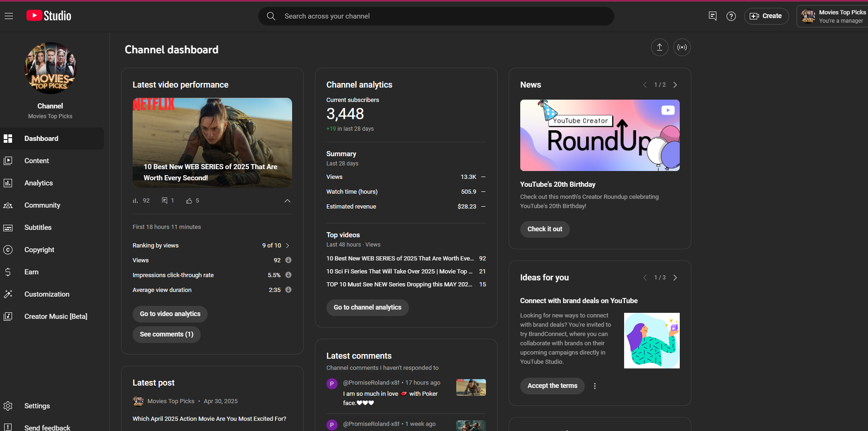The height and width of the screenshot is (431, 868).
Task: Open the comments notification icon in header
Action: tap(713, 16)
